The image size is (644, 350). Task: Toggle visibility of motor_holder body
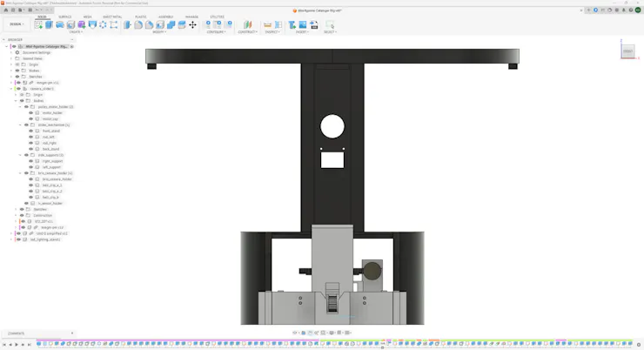(30, 113)
